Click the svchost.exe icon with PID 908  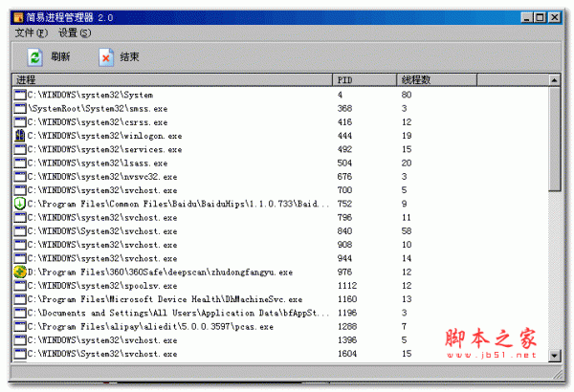coord(20,245)
